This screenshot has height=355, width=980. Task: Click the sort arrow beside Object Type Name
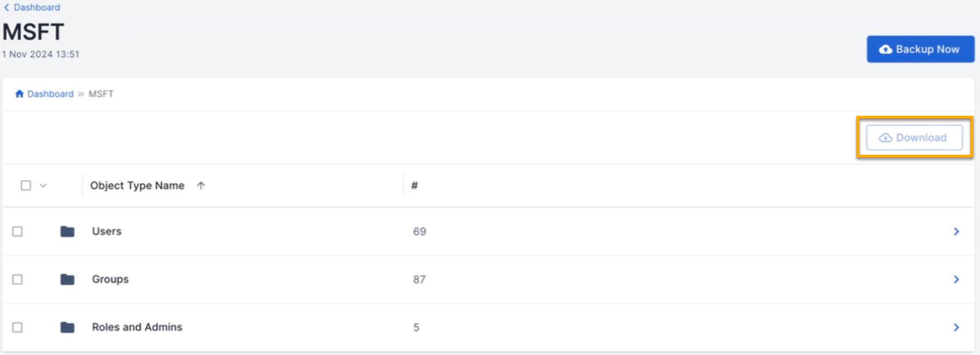(x=201, y=185)
